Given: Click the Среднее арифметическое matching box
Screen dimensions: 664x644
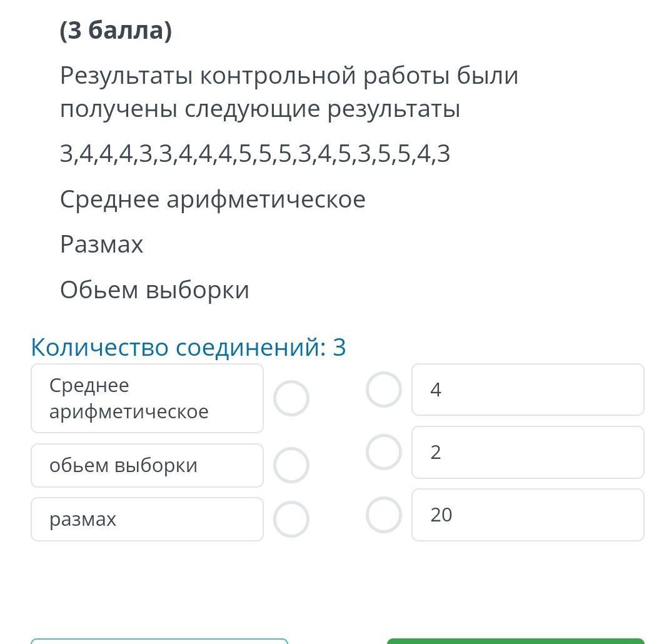Looking at the screenshot, I should [147, 398].
